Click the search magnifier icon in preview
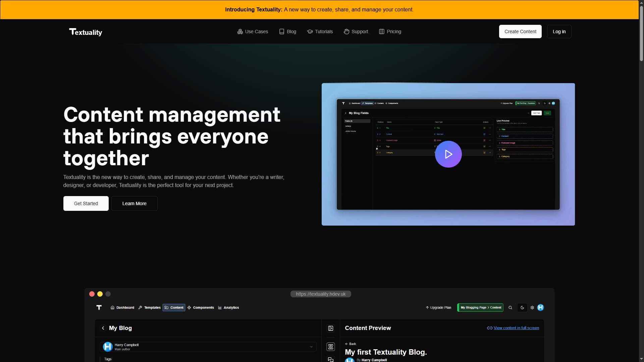The image size is (644, 362). coord(510,307)
